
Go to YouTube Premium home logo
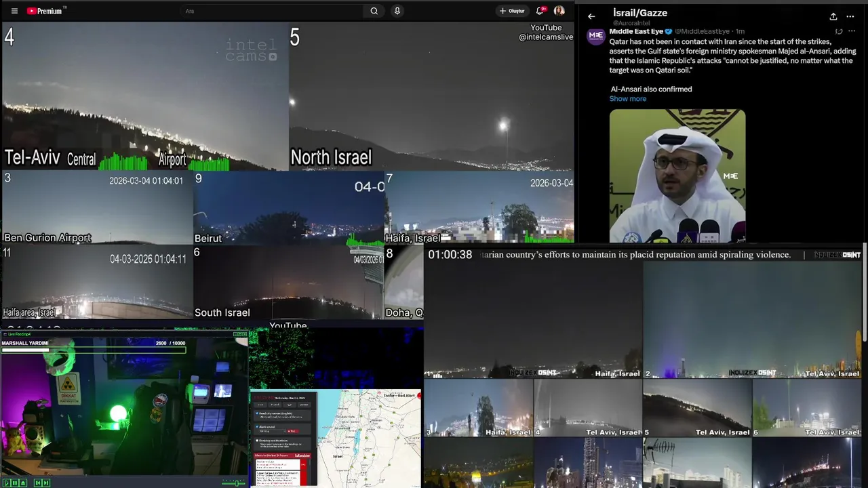[45, 11]
